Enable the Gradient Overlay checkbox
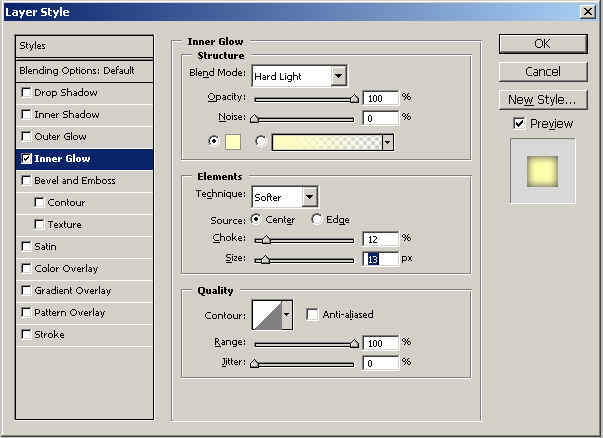The width and height of the screenshot is (603, 438). [26, 290]
